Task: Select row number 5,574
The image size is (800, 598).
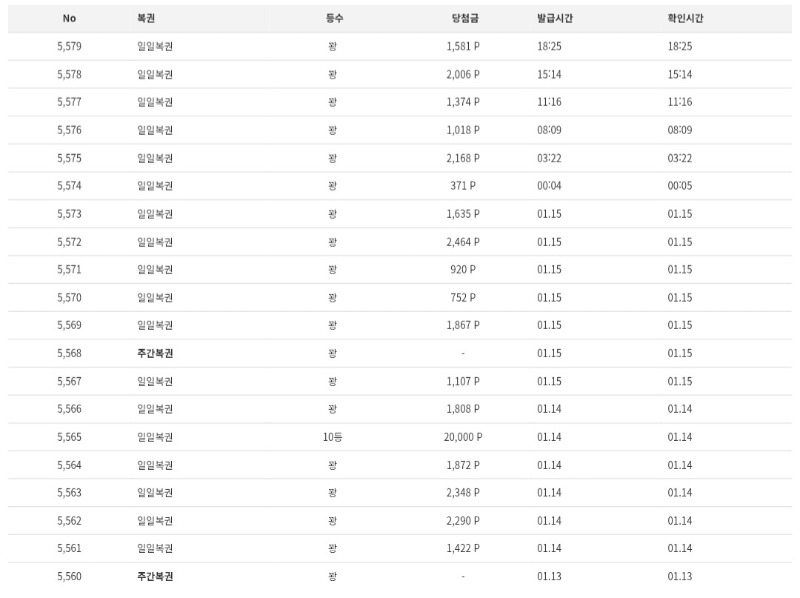Action: pyautogui.click(x=69, y=186)
